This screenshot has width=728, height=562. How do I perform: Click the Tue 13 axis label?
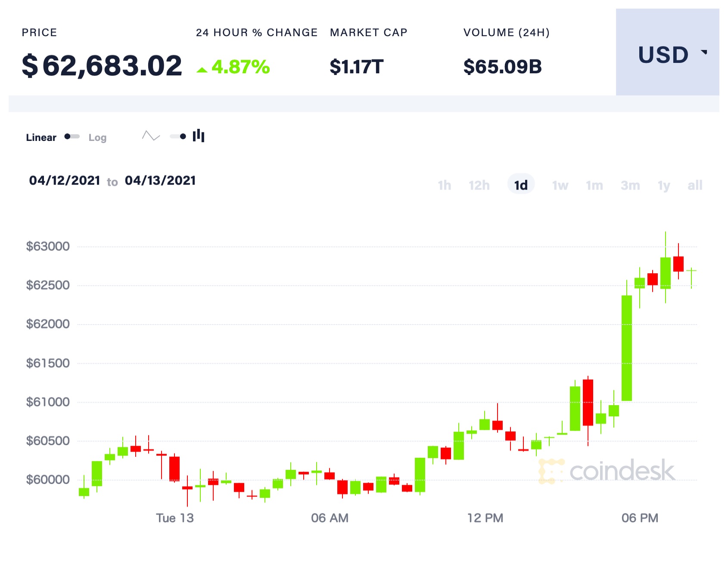175,518
